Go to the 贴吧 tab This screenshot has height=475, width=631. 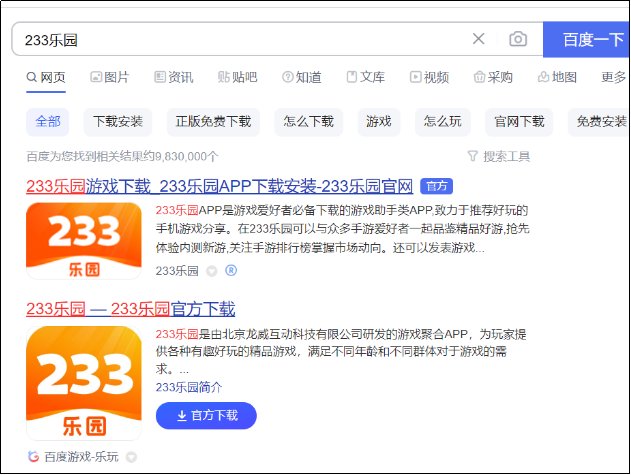click(237, 77)
